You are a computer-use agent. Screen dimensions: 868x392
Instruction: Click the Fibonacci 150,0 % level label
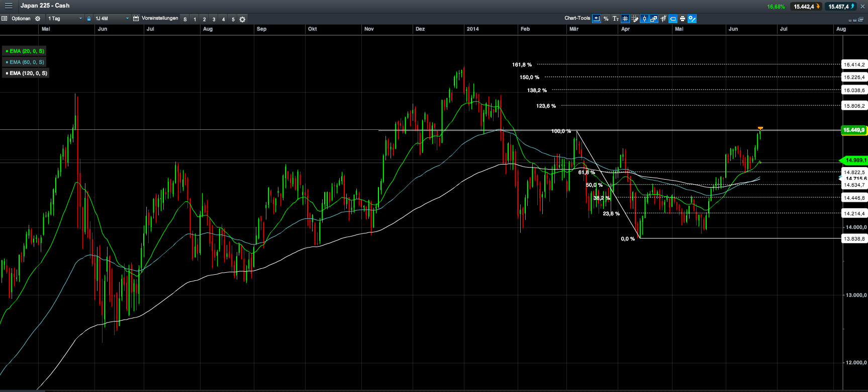529,77
